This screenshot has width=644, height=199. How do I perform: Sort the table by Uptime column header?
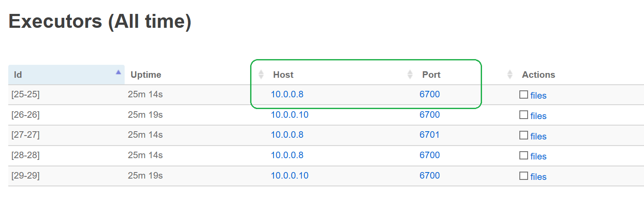tap(145, 75)
